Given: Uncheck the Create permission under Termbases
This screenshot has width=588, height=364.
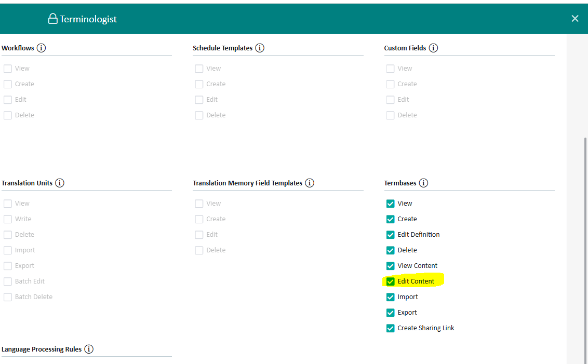Looking at the screenshot, I should pos(390,219).
